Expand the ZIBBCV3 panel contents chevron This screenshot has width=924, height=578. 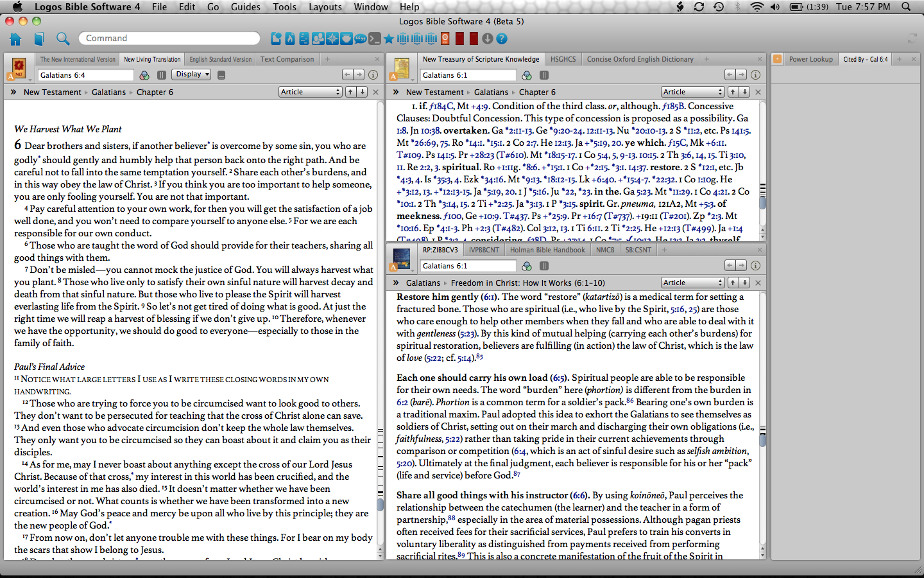tap(396, 283)
